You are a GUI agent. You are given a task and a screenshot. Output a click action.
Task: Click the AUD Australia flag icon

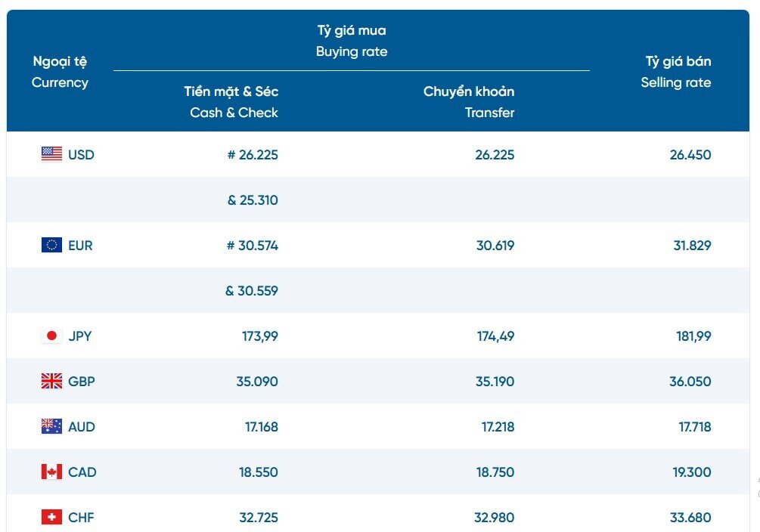[x=52, y=426]
